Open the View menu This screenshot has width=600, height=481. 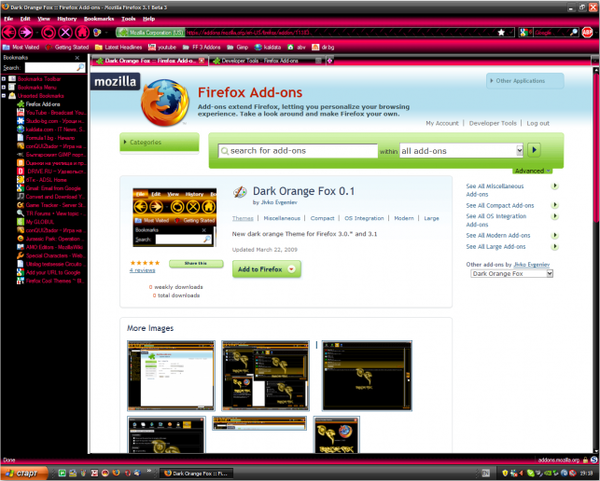pyautogui.click(x=44, y=19)
